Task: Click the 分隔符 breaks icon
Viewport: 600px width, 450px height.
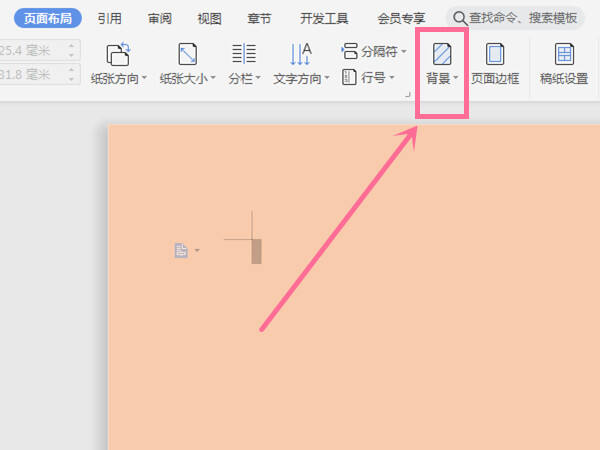Action: coord(349,51)
